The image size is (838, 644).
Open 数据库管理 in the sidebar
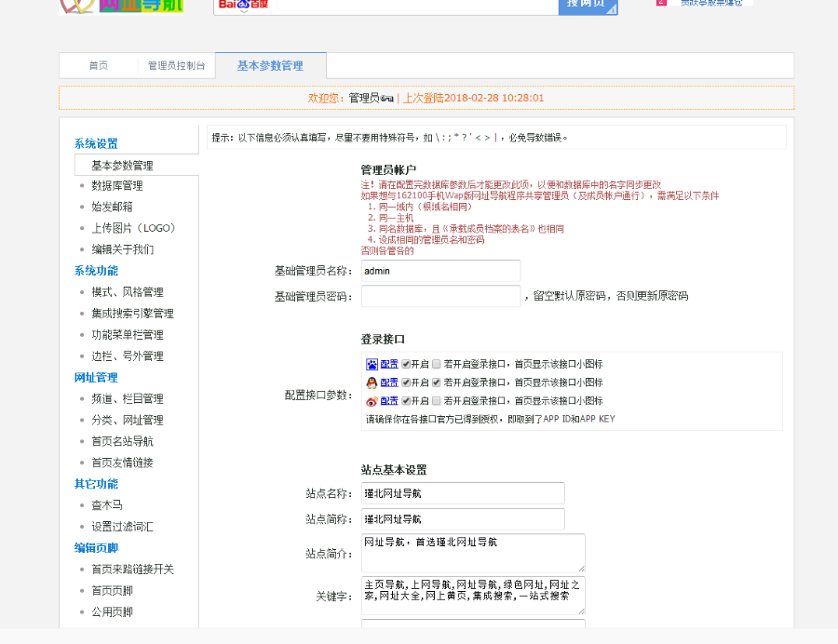pos(115,185)
